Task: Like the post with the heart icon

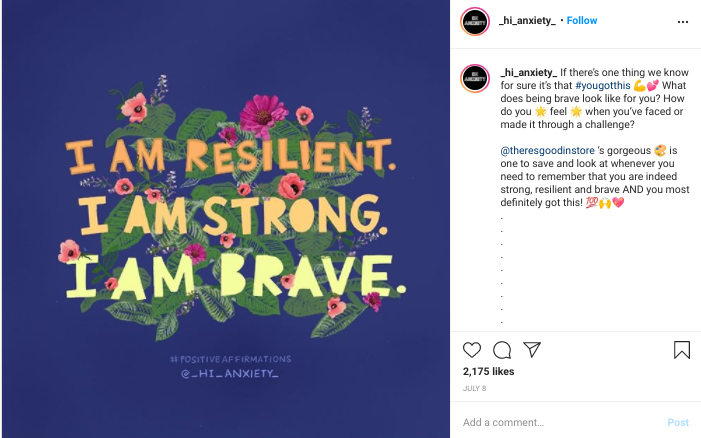Action: pos(472,350)
